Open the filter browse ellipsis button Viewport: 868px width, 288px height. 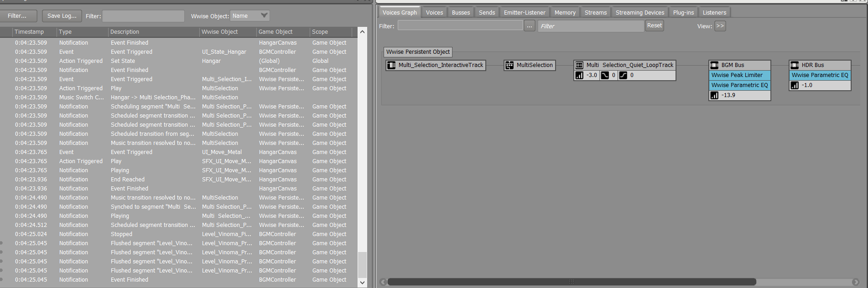coord(530,26)
